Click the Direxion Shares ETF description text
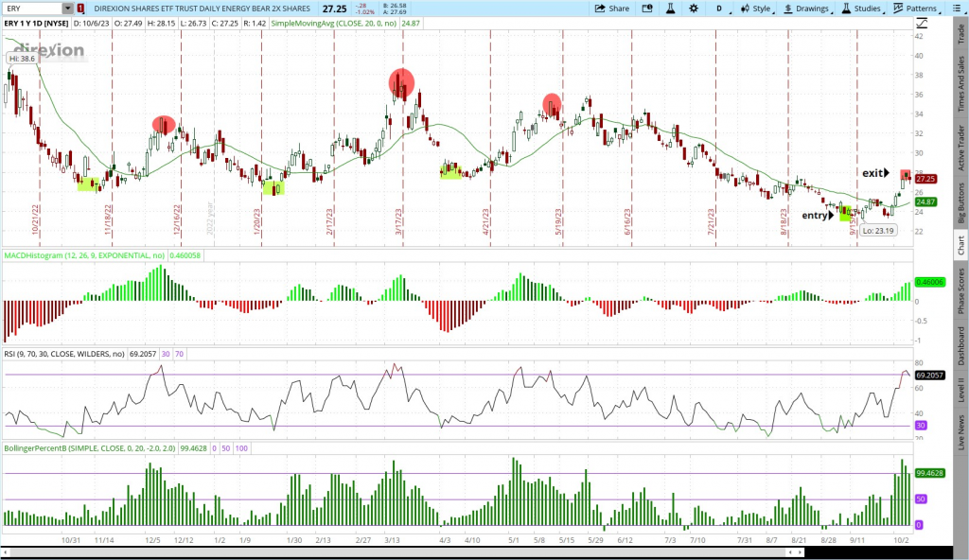 point(203,9)
